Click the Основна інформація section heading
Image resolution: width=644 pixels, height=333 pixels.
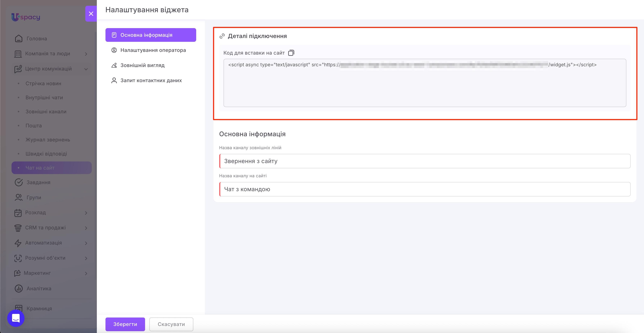[252, 134]
